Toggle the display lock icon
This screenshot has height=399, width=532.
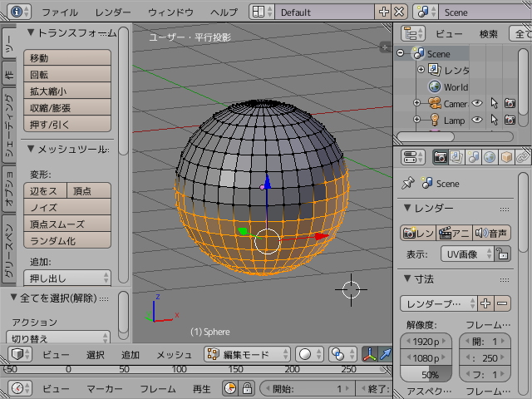pyautogui.click(x=502, y=254)
